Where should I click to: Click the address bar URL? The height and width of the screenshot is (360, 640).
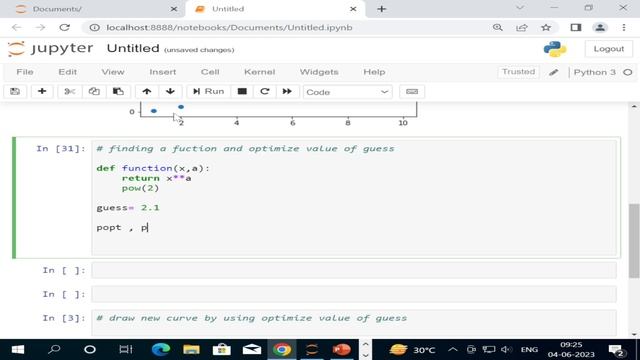tap(229, 27)
